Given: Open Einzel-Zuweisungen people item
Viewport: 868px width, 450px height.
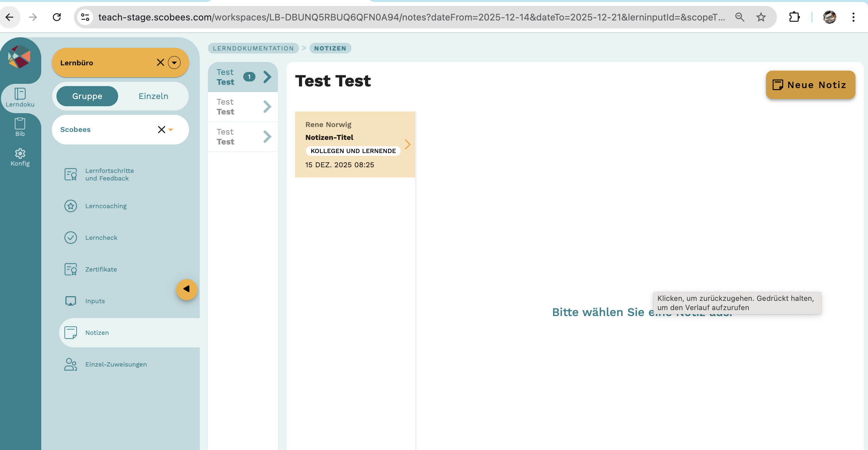Looking at the screenshot, I should [x=116, y=364].
